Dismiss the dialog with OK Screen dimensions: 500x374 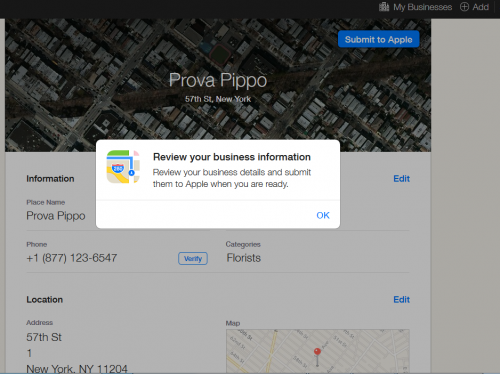(323, 215)
